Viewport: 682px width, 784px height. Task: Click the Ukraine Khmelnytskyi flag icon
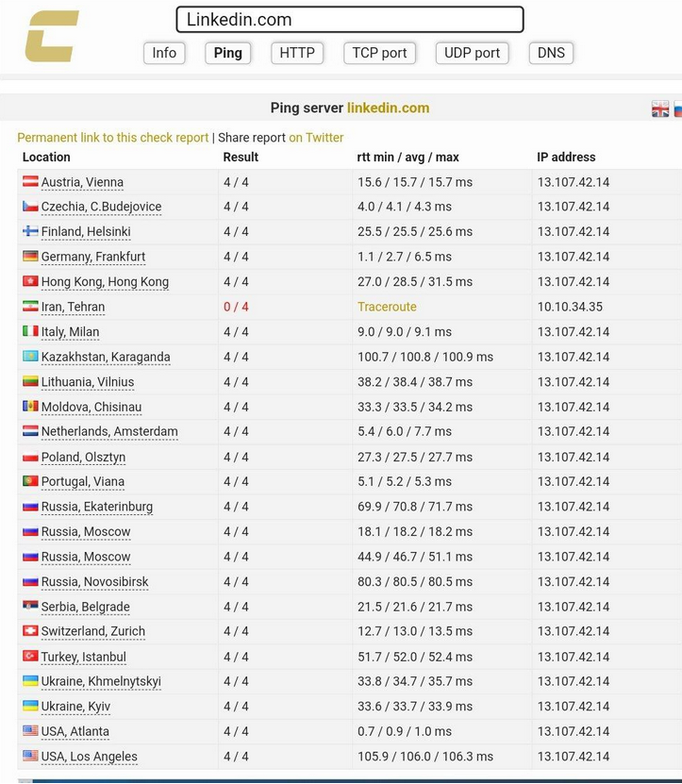30,680
